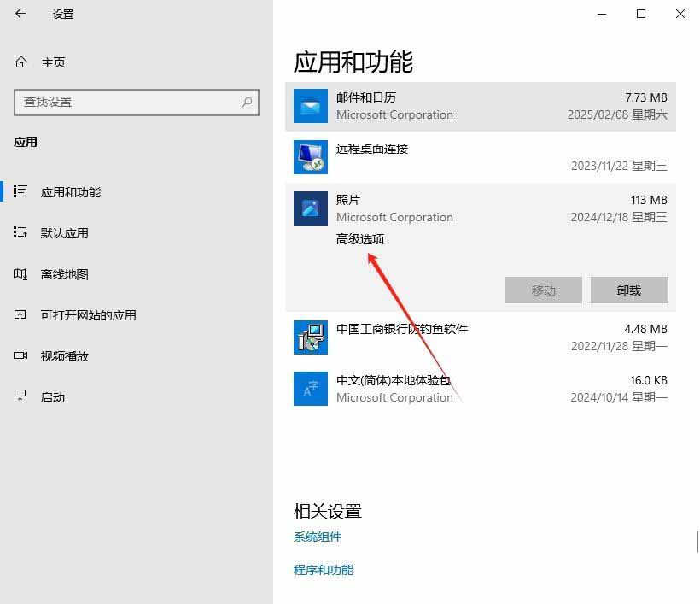Open the 程序和功能 link
The image size is (700, 604).
coord(324,570)
